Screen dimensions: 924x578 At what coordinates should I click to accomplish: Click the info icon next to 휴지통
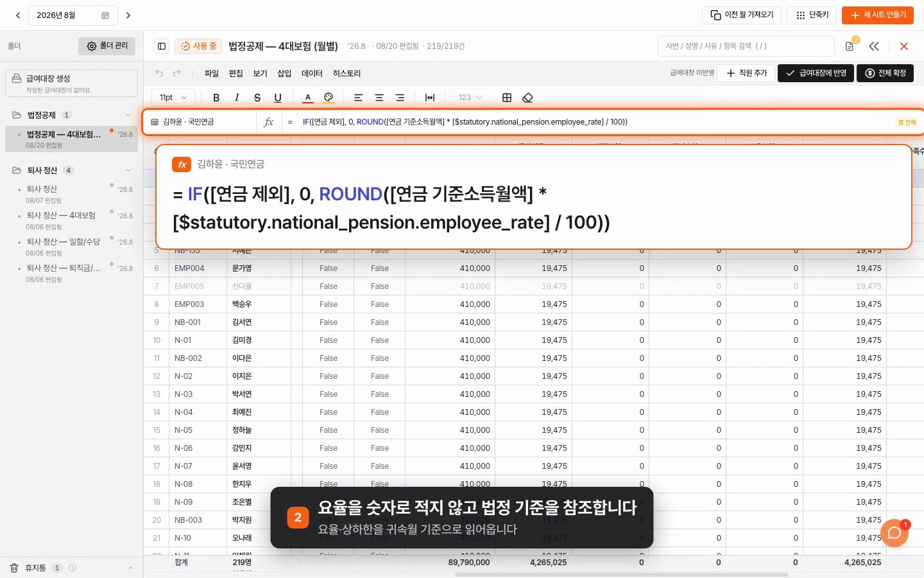tap(73, 568)
